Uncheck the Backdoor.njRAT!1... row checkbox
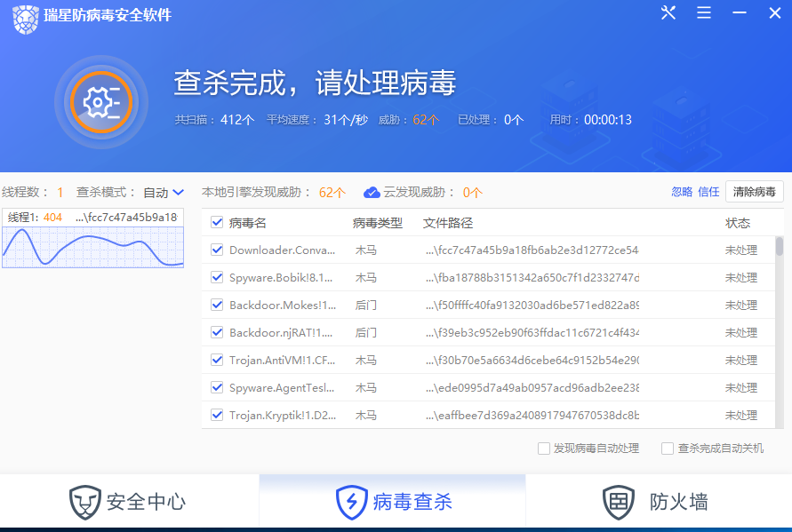This screenshot has width=792, height=532. click(217, 332)
